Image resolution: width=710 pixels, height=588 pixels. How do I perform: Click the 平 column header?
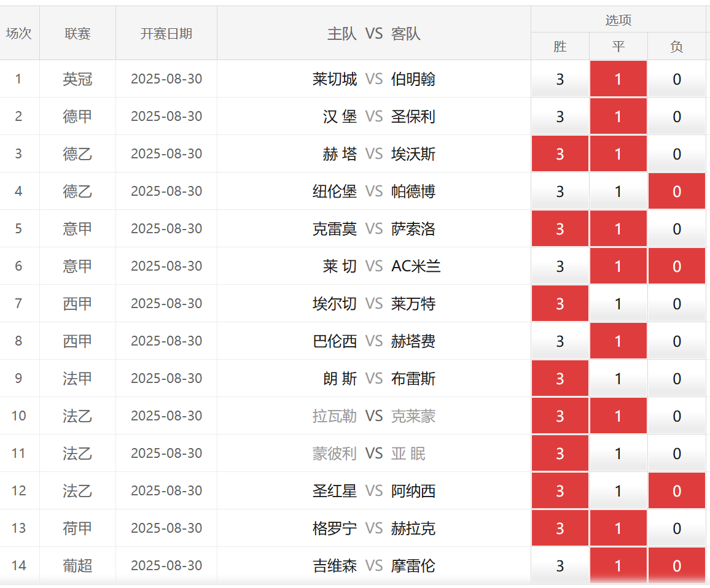click(x=618, y=46)
